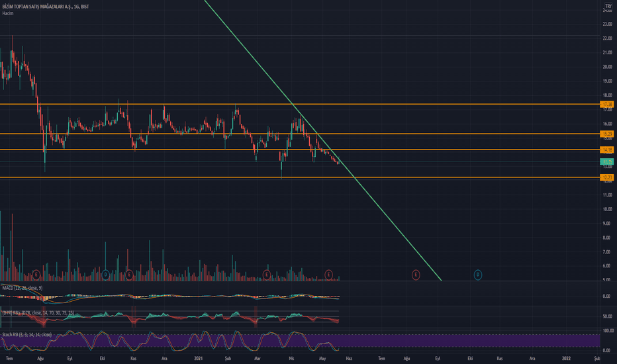The image size is (617, 364).
Task: Click the 50.00 value on RSI scale
Action: coord(607,316)
